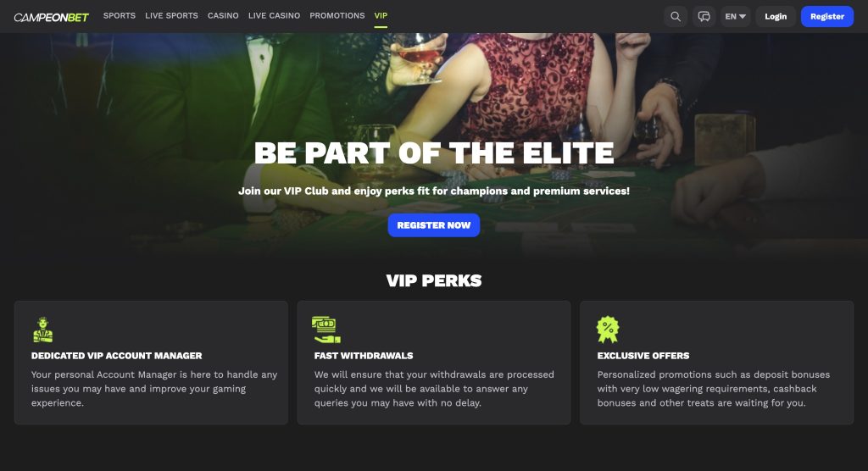Select the VIP tab
Viewport: 868px width, 471px height.
pyautogui.click(x=381, y=15)
